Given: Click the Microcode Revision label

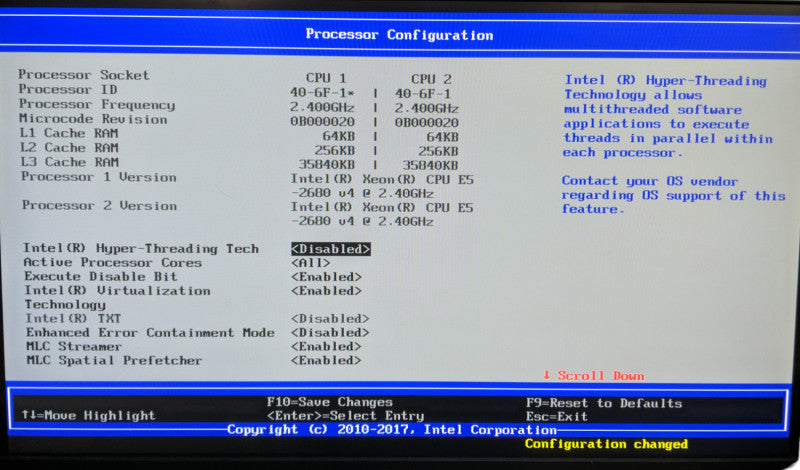Looking at the screenshot, I should (x=93, y=119).
